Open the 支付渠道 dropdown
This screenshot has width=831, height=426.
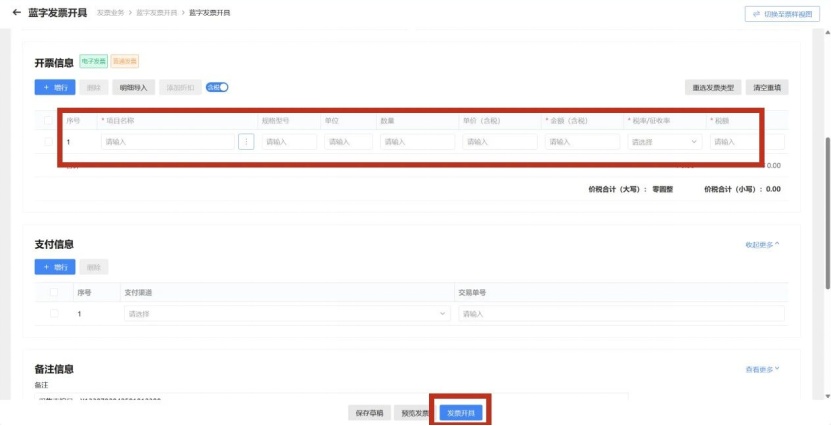coord(286,314)
